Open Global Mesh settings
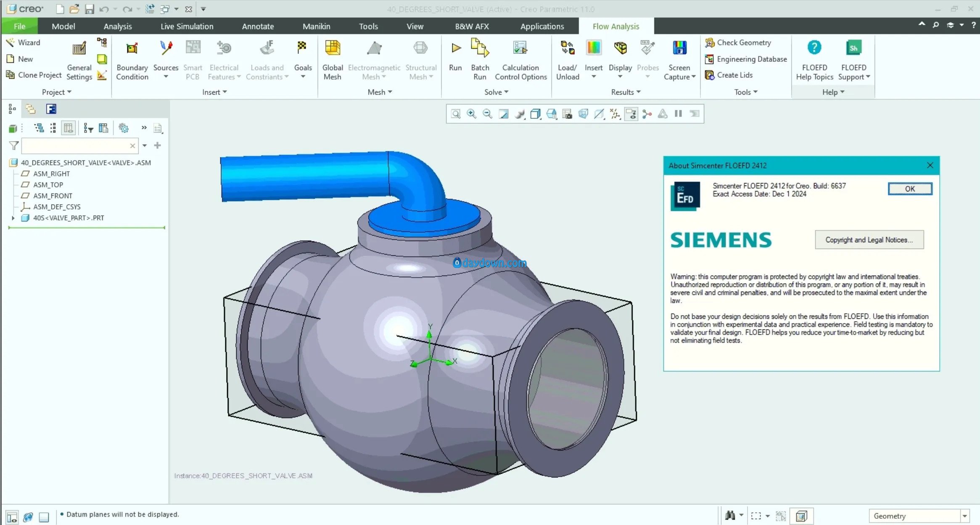This screenshot has width=980, height=525. (x=332, y=61)
